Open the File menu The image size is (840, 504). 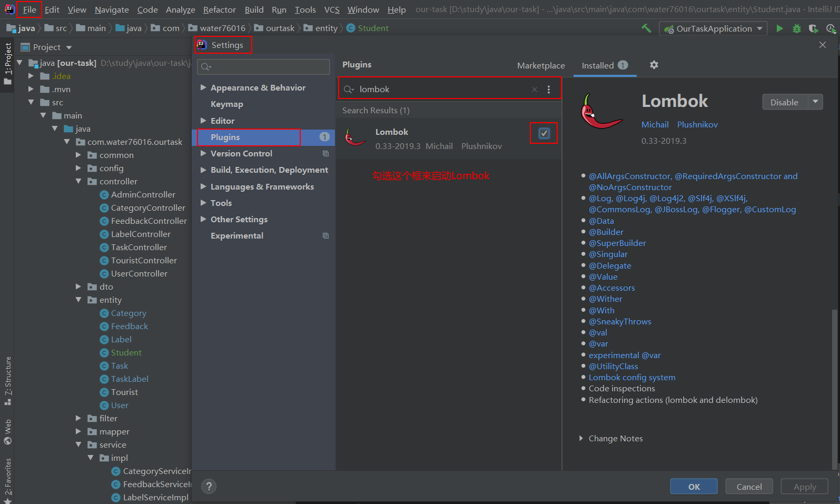(x=29, y=9)
